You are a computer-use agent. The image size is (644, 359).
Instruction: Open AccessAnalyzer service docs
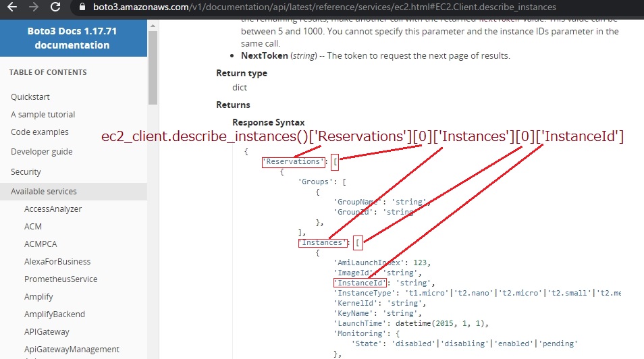coord(53,209)
